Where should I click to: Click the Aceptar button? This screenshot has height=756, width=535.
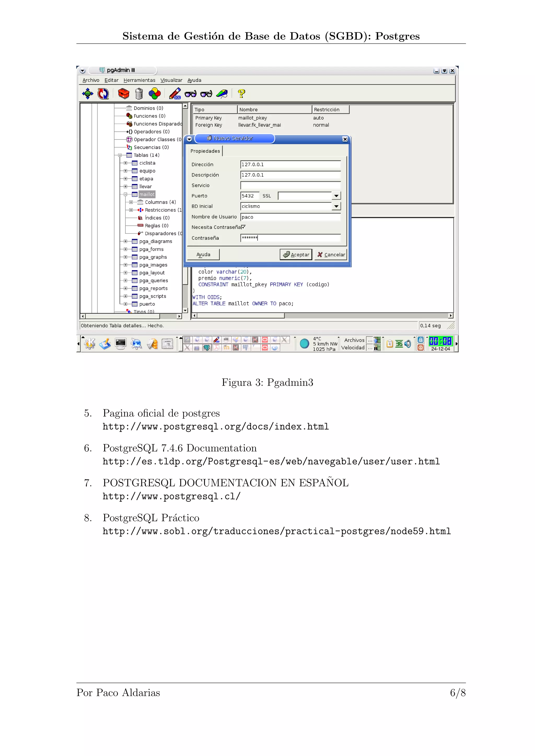coord(296,255)
